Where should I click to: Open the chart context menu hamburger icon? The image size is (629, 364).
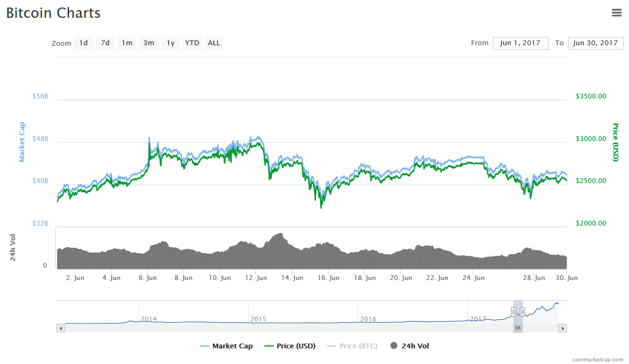pyautogui.click(x=617, y=13)
